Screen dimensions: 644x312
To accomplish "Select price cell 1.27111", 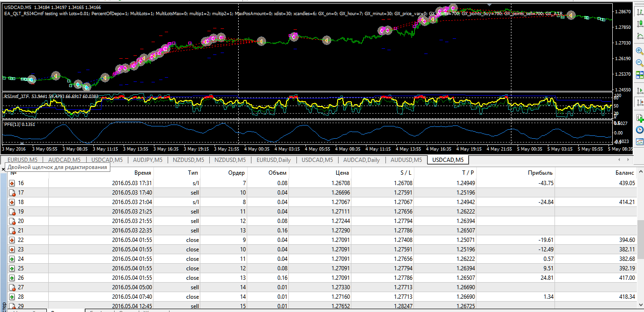I will [x=340, y=212].
